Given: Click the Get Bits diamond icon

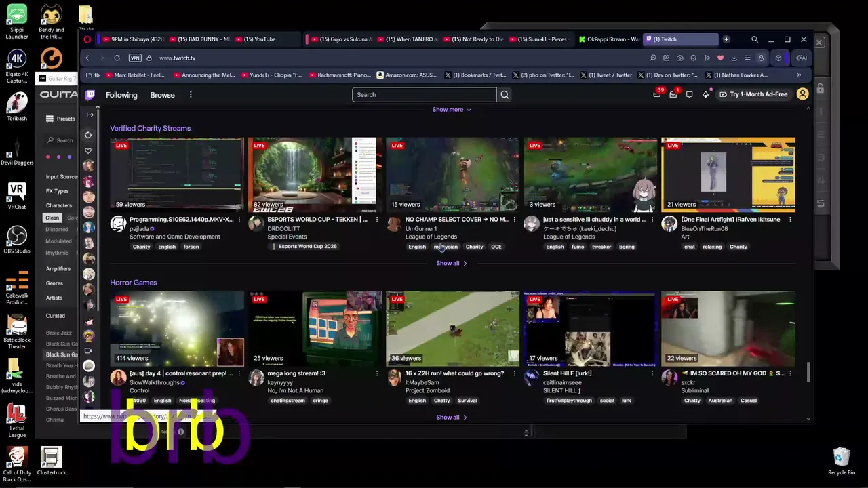Looking at the screenshot, I should click(705, 94).
